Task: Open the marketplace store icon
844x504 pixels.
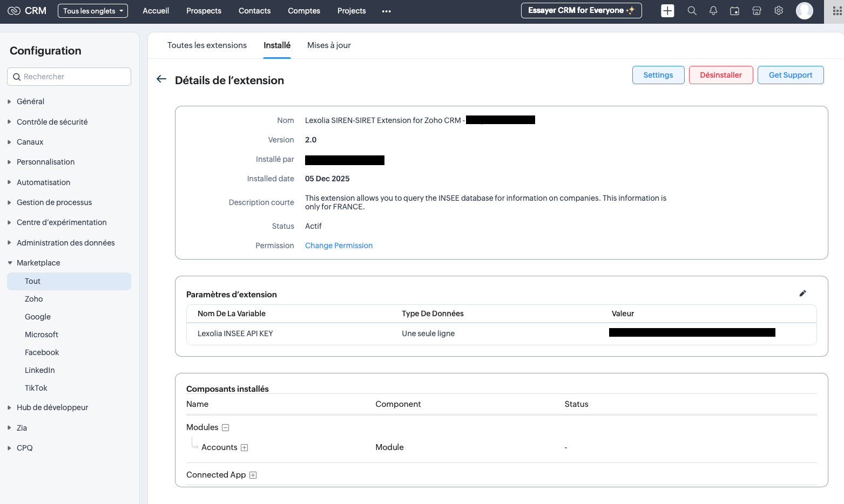Action: (x=757, y=11)
